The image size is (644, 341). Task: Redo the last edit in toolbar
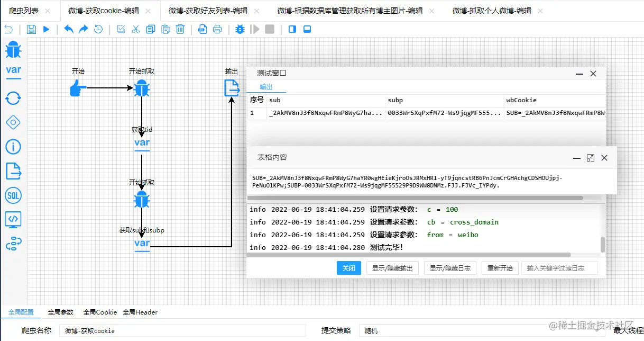click(x=84, y=29)
